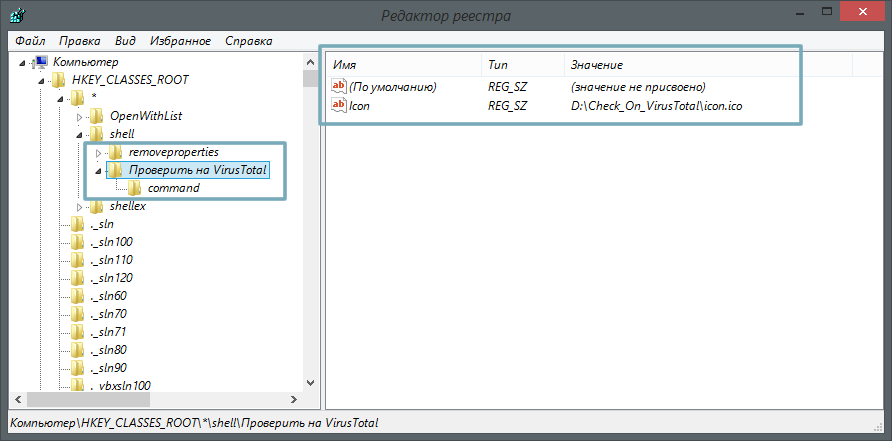
Task: Collapse the asterisk key node
Action: [60, 99]
